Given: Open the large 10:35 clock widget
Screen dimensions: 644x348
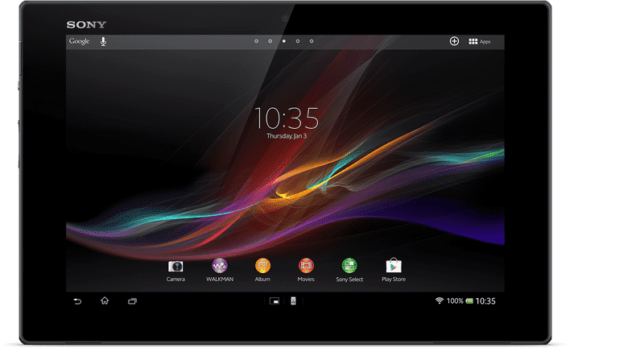Looking at the screenshot, I should tap(287, 118).
